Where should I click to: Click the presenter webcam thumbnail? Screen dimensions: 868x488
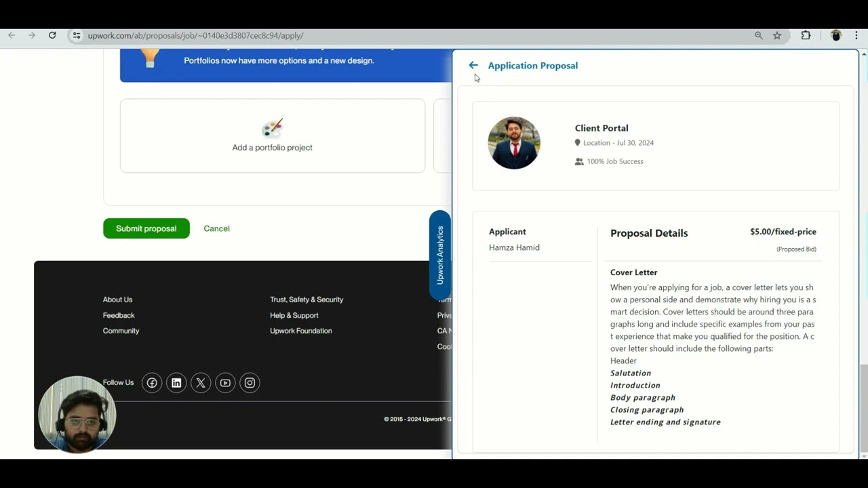tap(77, 414)
